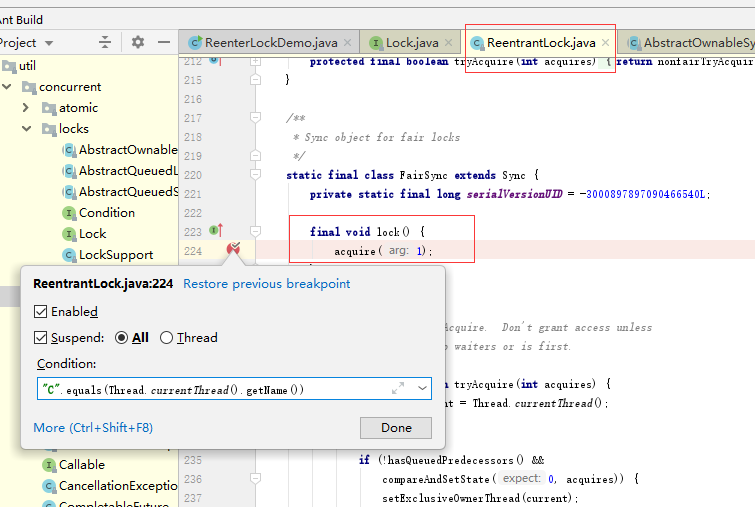Open More breakpoint settings link

(93, 428)
